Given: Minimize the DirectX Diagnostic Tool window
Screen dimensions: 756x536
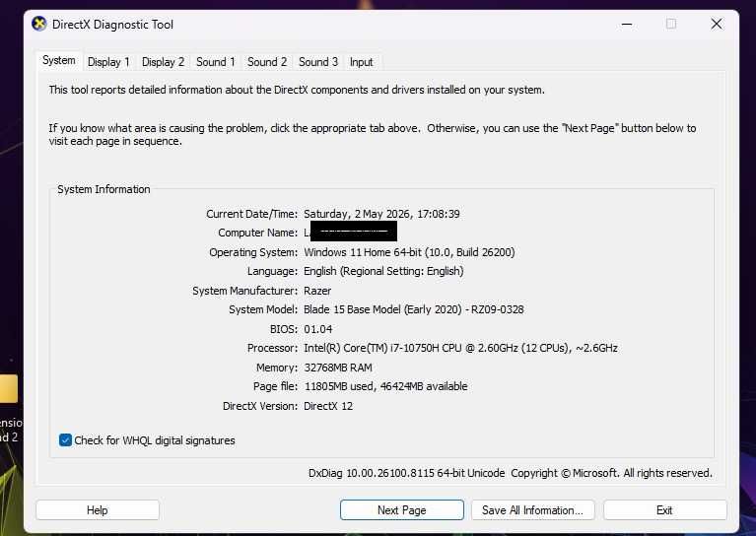Looking at the screenshot, I should pos(627,24).
